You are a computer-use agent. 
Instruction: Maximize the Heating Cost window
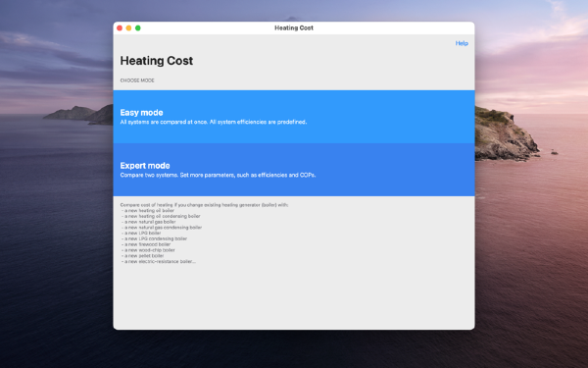coord(138,28)
